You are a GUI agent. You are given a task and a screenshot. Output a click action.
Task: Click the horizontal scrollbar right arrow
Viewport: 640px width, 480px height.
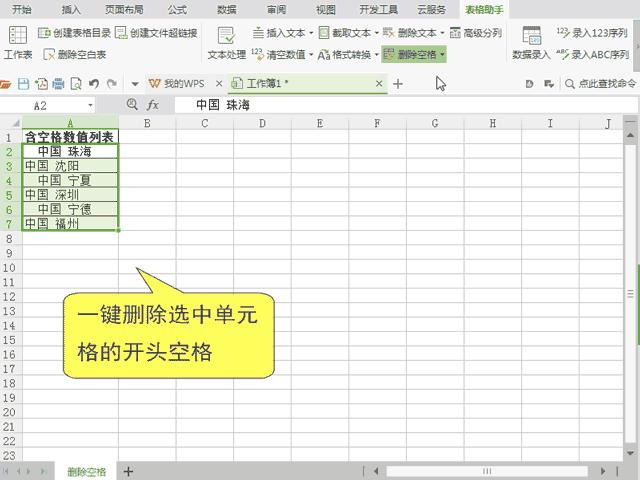pos(602,471)
